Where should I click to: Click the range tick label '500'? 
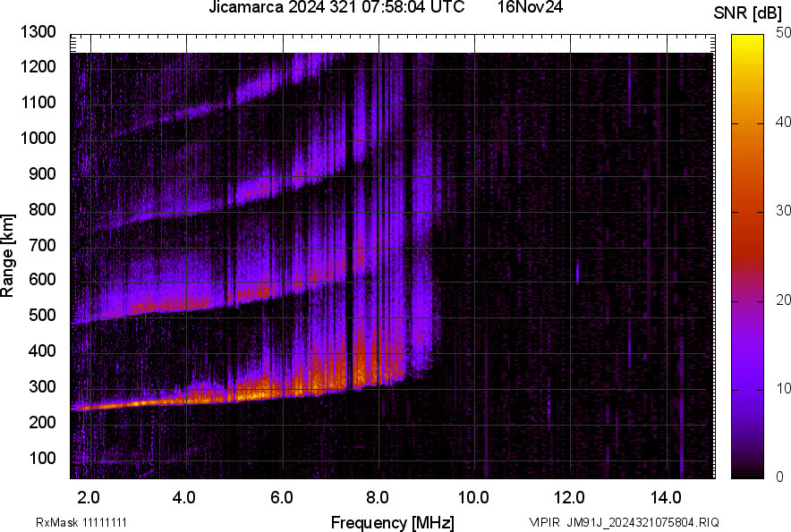pos(42,315)
